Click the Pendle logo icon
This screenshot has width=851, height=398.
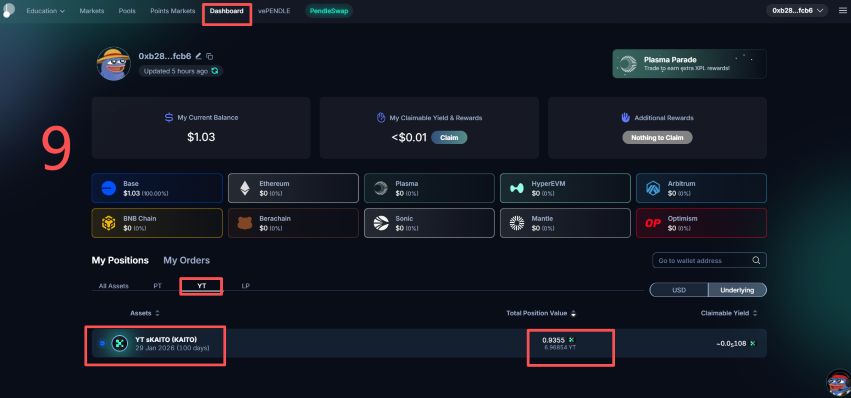click(x=8, y=9)
